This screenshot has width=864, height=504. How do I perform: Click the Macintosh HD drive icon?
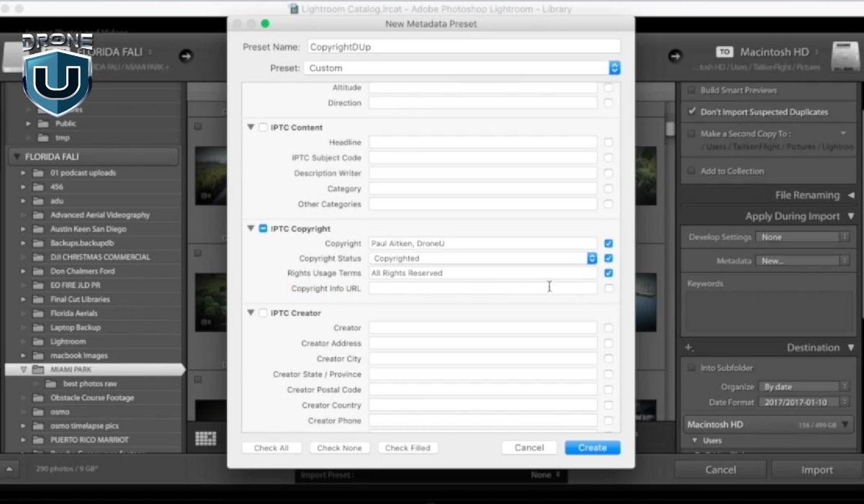[842, 56]
